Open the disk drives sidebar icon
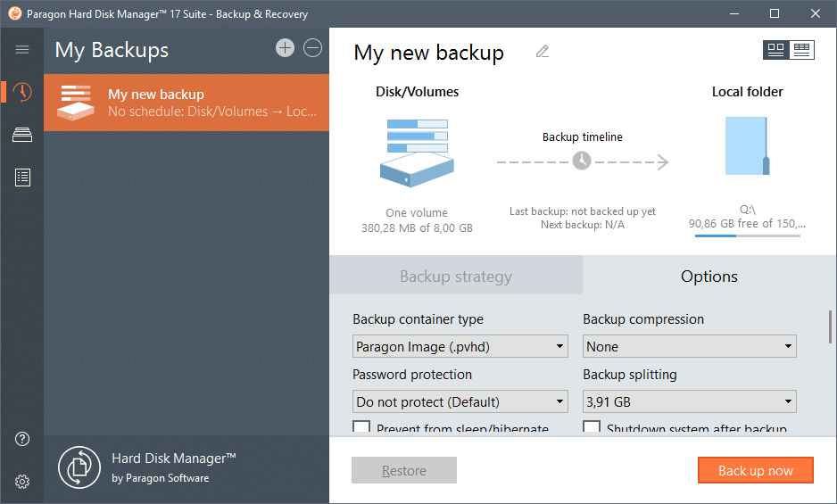The width and height of the screenshot is (837, 504). [x=22, y=135]
